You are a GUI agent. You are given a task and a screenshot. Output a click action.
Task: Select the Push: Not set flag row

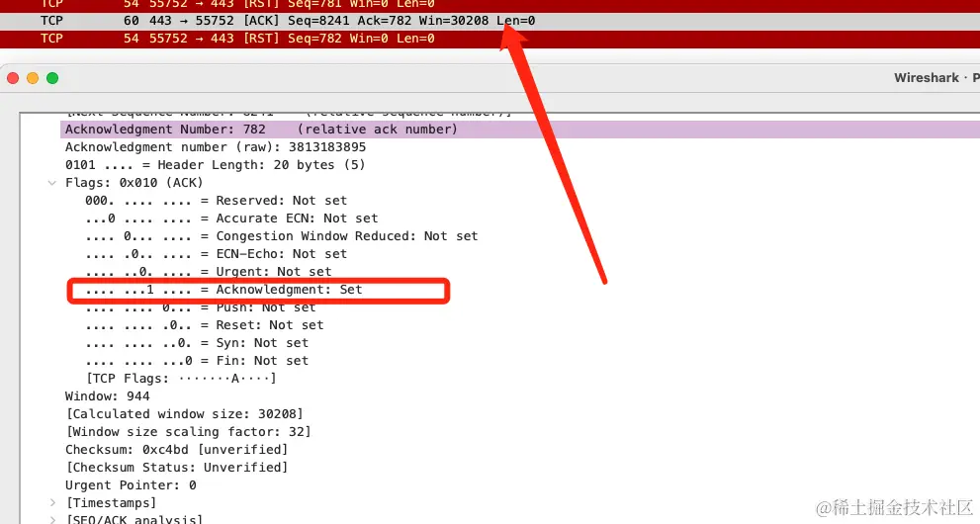coord(201,307)
